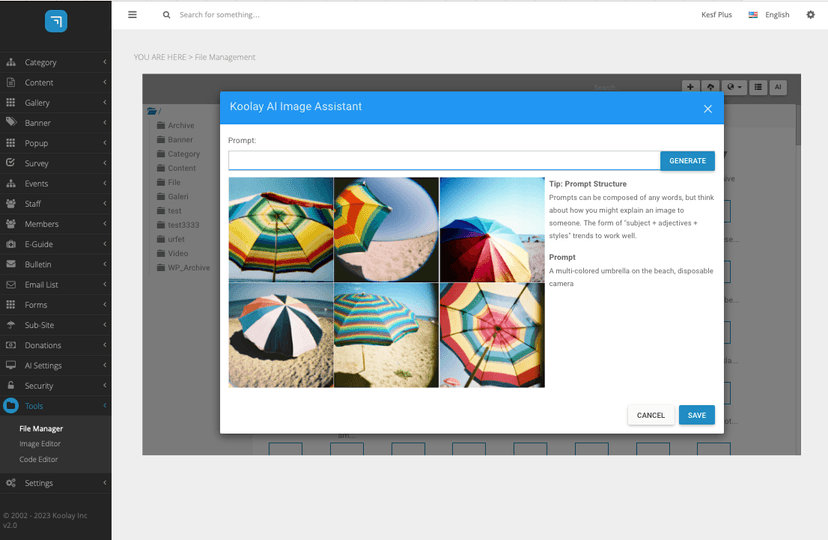Toggle the hamburger menu in the top bar
Screen dimensions: 828x540
[133, 15]
